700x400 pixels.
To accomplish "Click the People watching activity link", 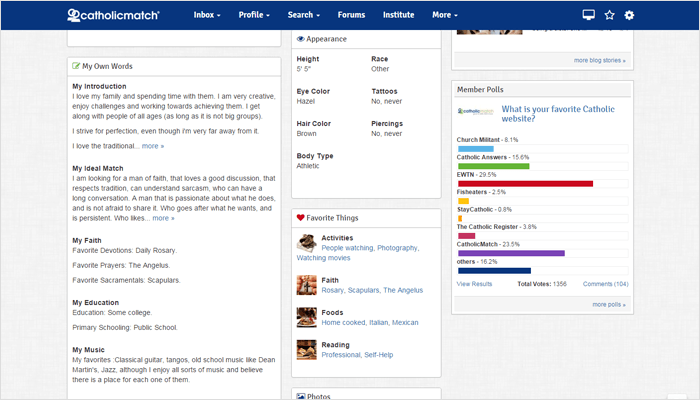I will [347, 248].
